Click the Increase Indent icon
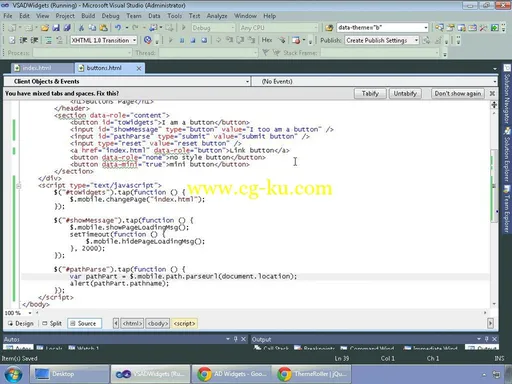This screenshot has width=512, height=384. click(34, 40)
